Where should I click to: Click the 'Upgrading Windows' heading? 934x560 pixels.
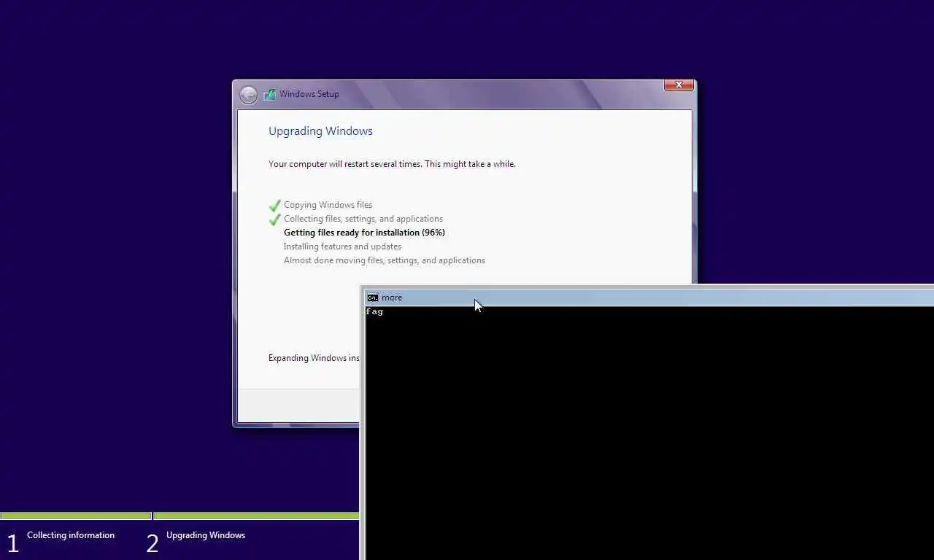coord(320,131)
